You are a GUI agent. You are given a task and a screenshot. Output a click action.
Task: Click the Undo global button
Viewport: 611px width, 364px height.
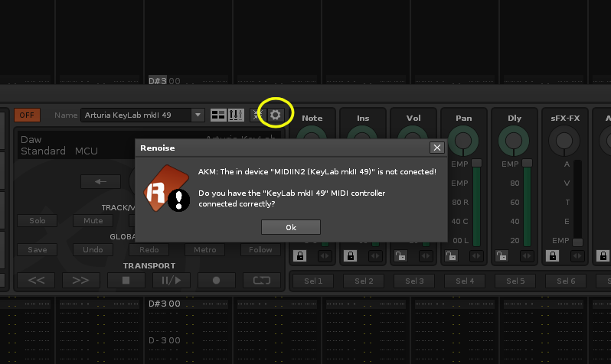(93, 249)
